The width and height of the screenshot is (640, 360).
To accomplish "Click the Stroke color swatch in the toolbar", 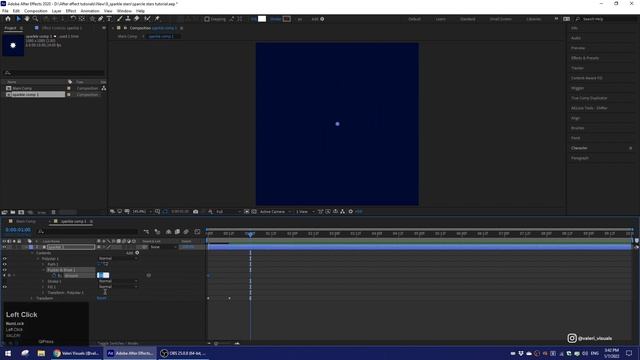I will tap(287, 19).
